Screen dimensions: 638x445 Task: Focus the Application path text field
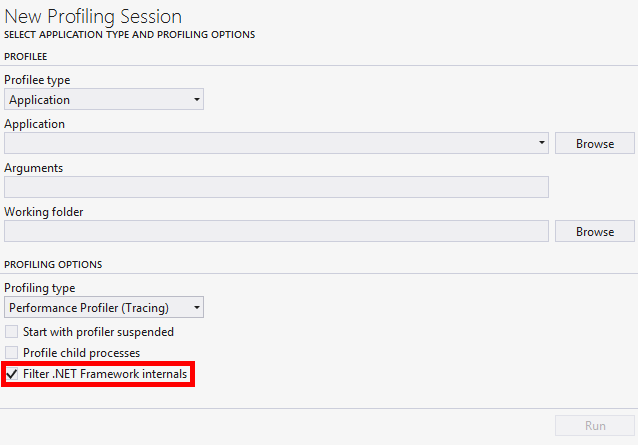click(x=270, y=143)
